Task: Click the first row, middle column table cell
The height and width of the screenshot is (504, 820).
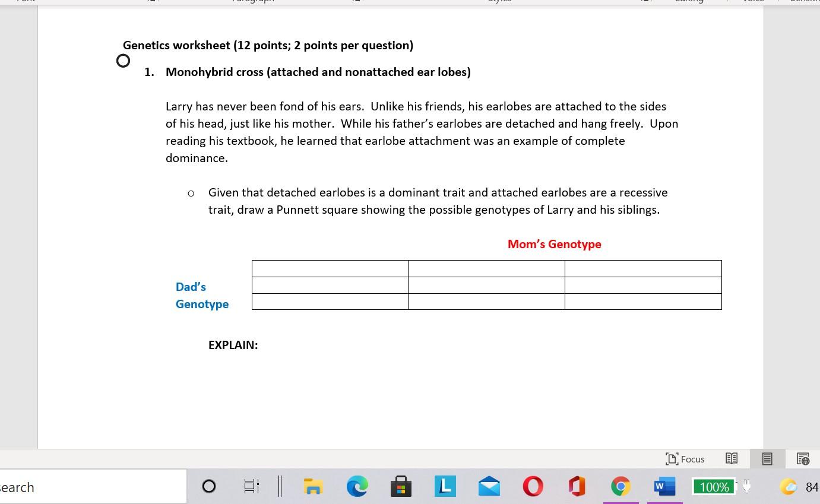Action: (486, 268)
